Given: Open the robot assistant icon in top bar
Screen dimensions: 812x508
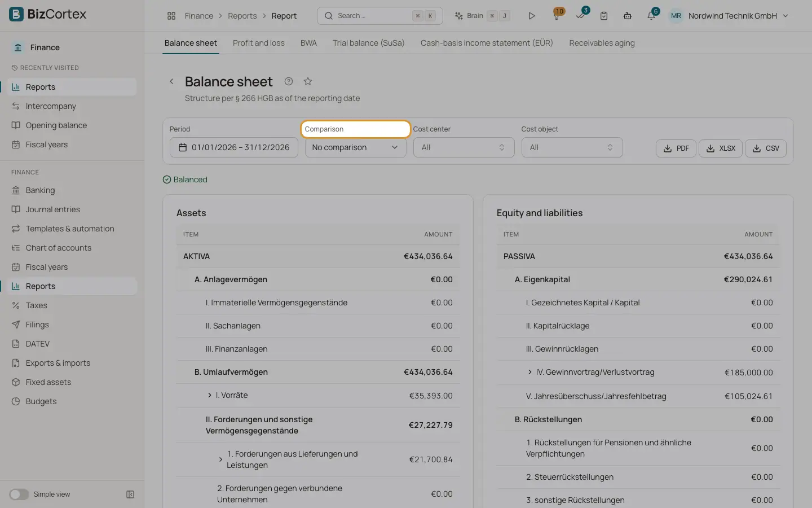Looking at the screenshot, I should [628, 16].
